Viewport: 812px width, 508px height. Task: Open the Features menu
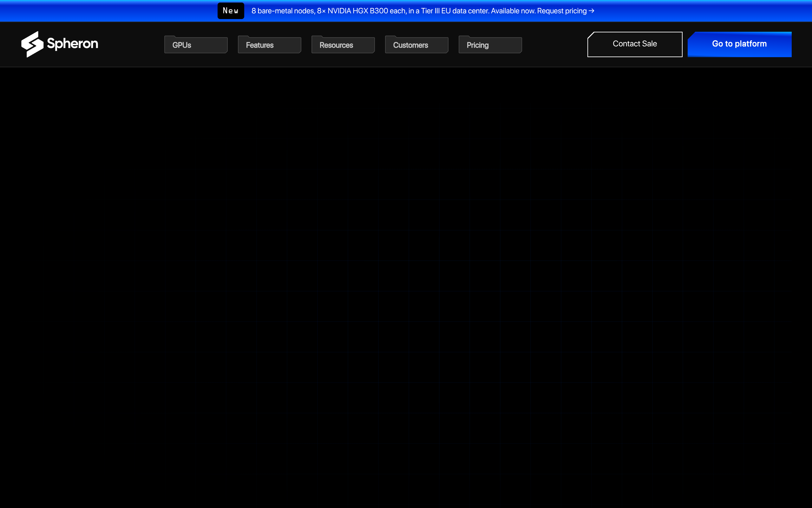[x=269, y=45]
